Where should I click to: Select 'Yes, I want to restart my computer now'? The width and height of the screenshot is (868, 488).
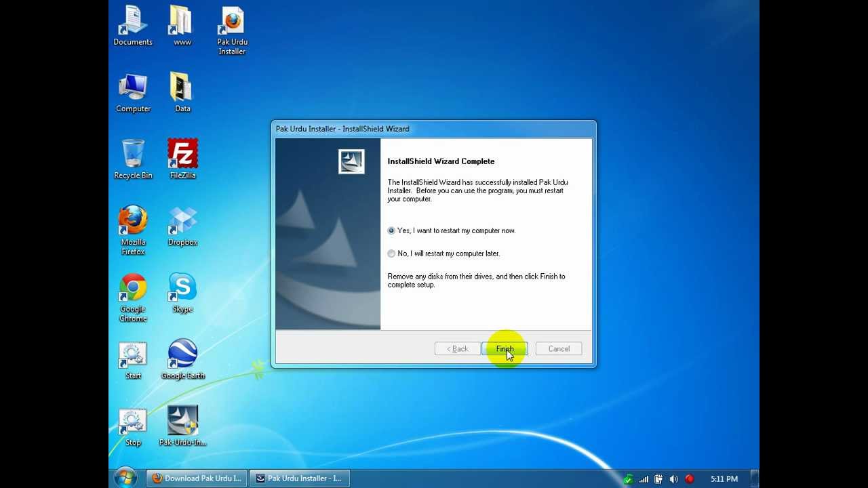pyautogui.click(x=452, y=230)
